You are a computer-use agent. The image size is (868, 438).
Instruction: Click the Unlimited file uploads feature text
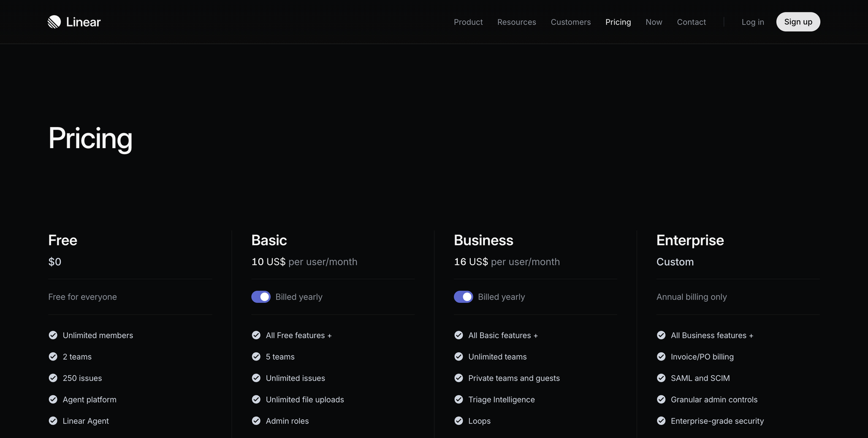coord(305,399)
